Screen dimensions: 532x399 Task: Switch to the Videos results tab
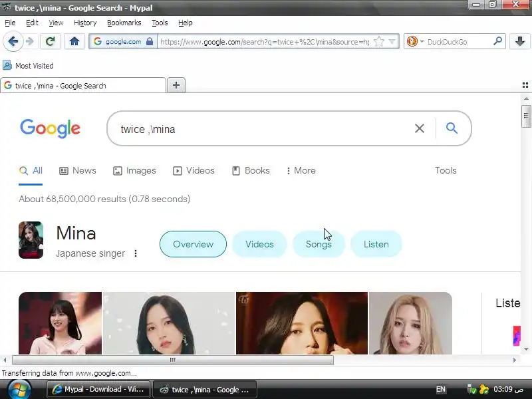pos(194,171)
